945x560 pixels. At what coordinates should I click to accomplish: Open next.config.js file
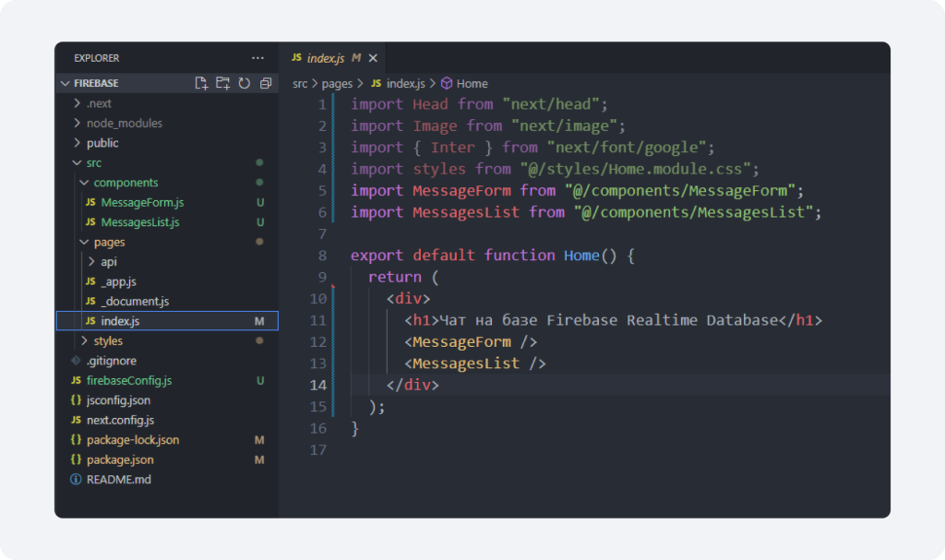pos(120,420)
